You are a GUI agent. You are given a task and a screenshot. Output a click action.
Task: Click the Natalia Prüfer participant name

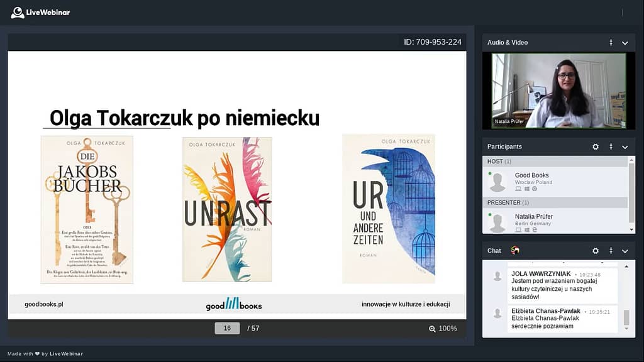(534, 216)
